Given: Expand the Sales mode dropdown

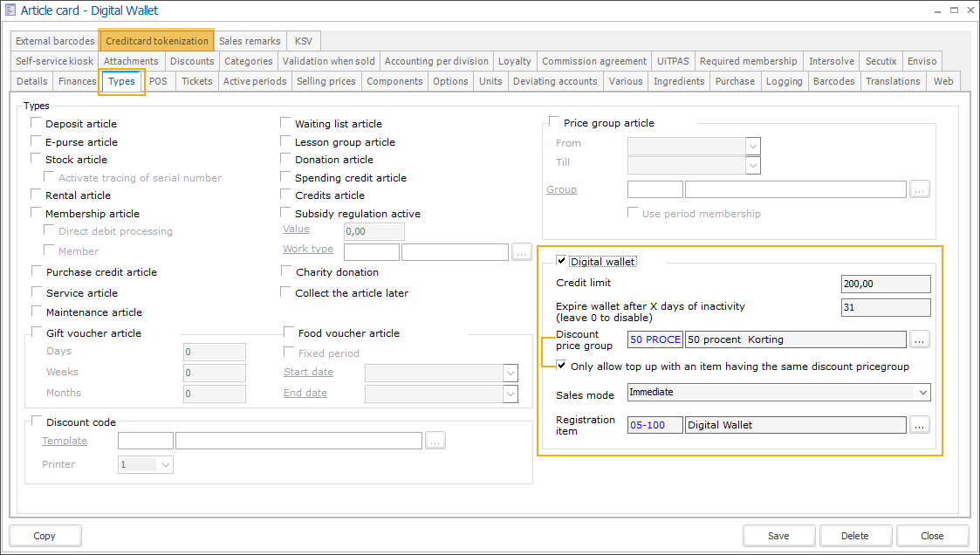Looking at the screenshot, I should click(x=922, y=393).
